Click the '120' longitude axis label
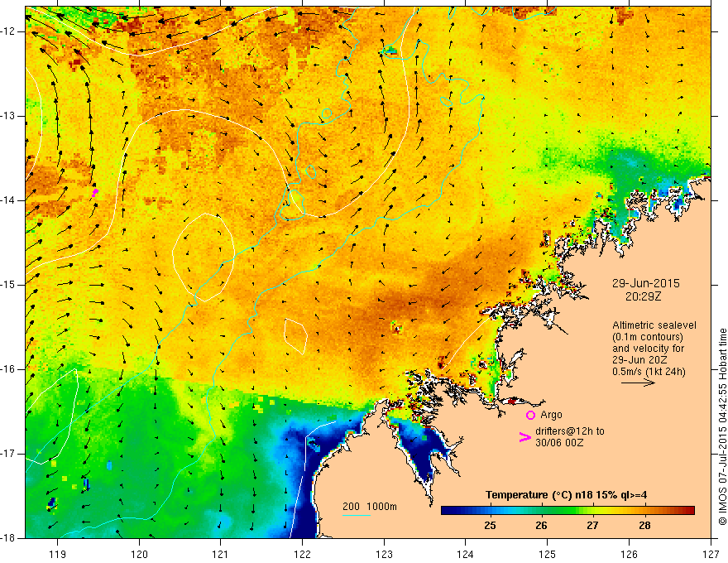 139,554
